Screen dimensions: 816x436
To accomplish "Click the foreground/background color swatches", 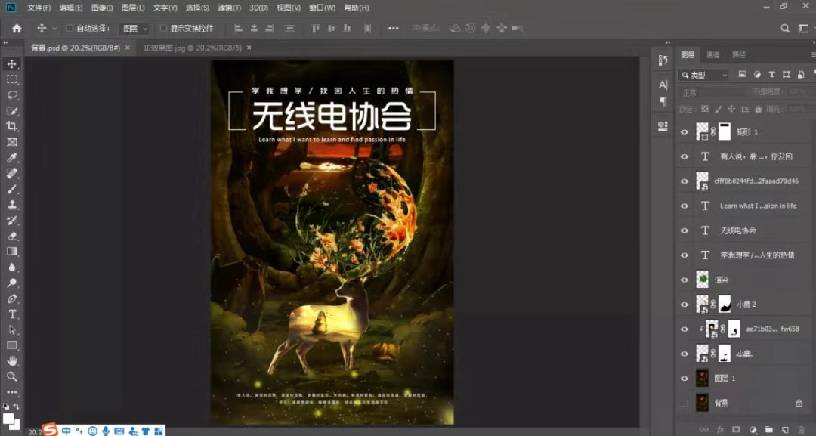I will pos(10,420).
